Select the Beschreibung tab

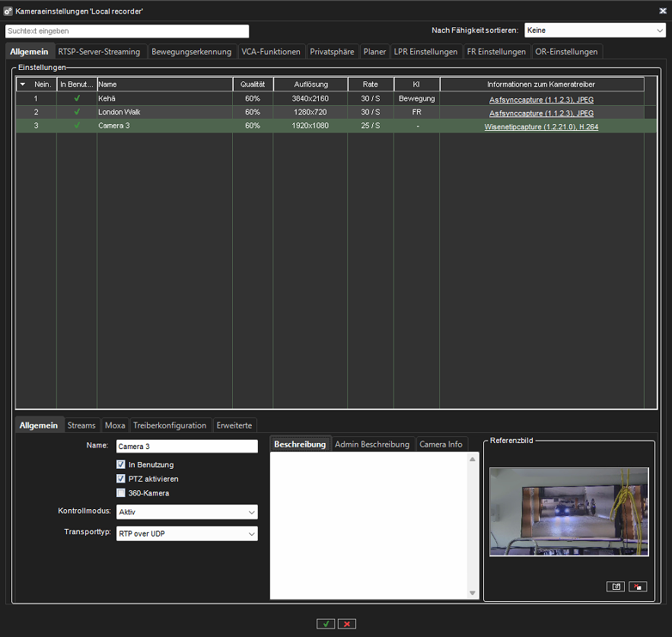click(300, 444)
